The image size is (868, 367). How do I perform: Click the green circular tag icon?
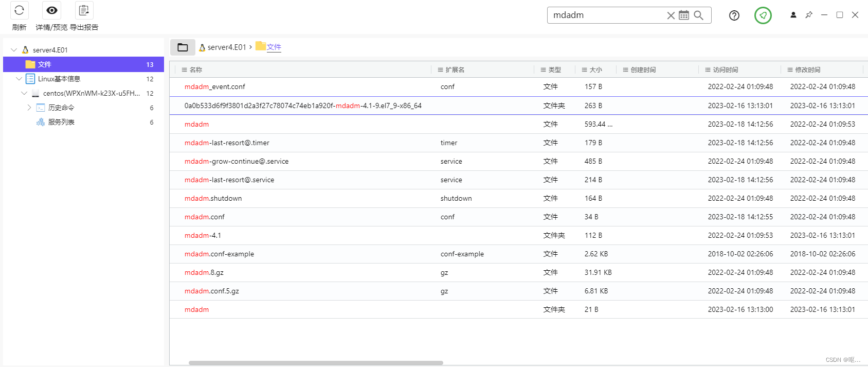pos(763,15)
